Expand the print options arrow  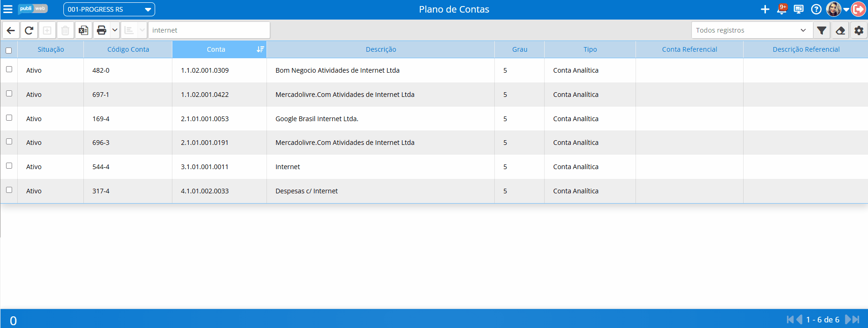point(115,30)
